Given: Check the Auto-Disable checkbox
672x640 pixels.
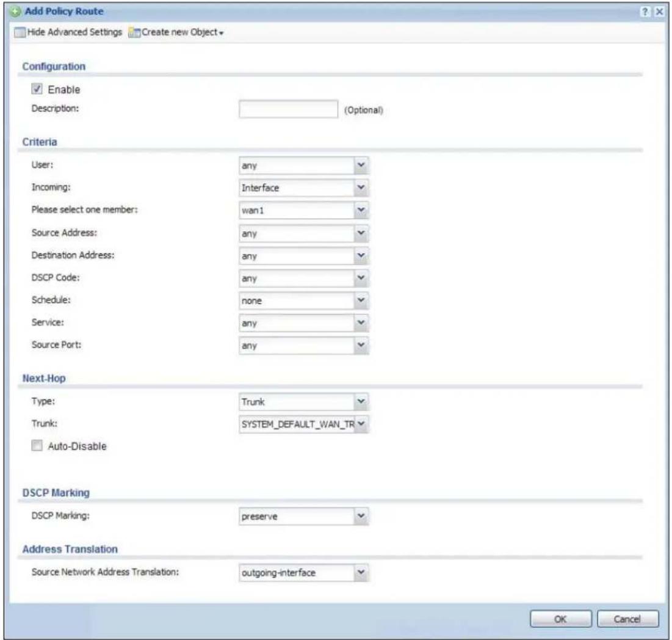Looking at the screenshot, I should [37, 445].
